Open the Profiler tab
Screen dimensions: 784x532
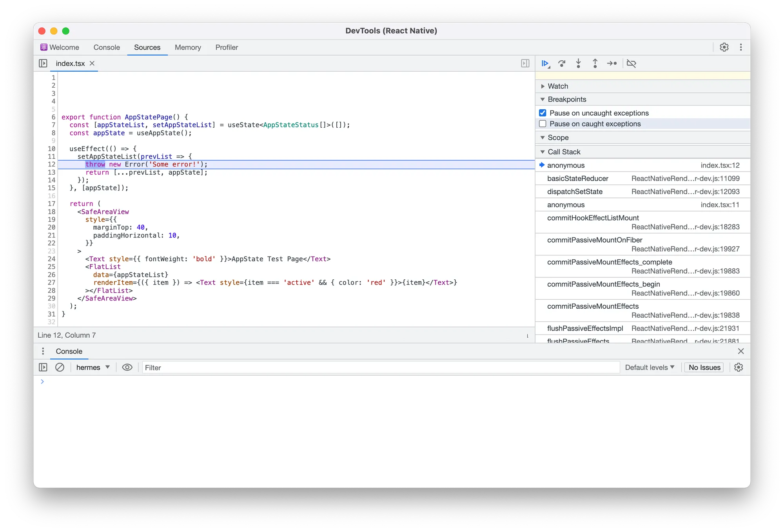click(227, 47)
